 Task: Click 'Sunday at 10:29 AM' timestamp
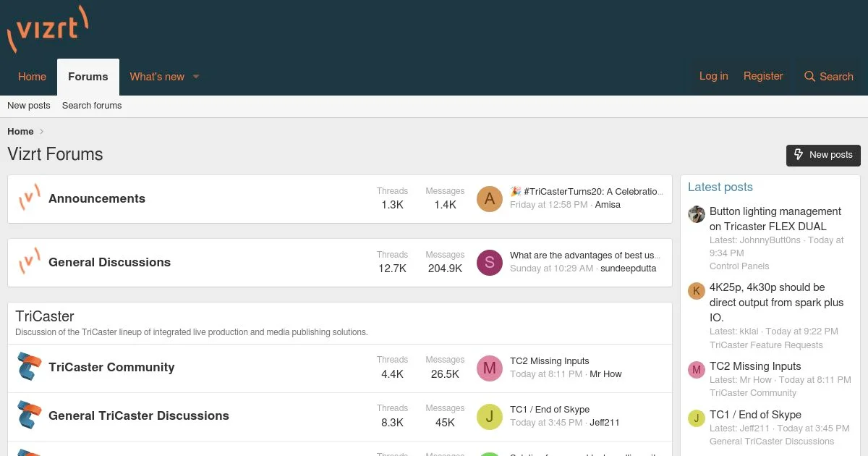[x=552, y=269]
